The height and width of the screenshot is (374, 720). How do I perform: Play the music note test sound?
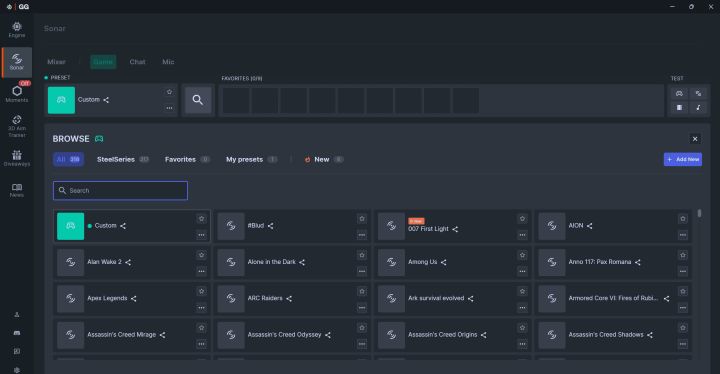point(698,108)
